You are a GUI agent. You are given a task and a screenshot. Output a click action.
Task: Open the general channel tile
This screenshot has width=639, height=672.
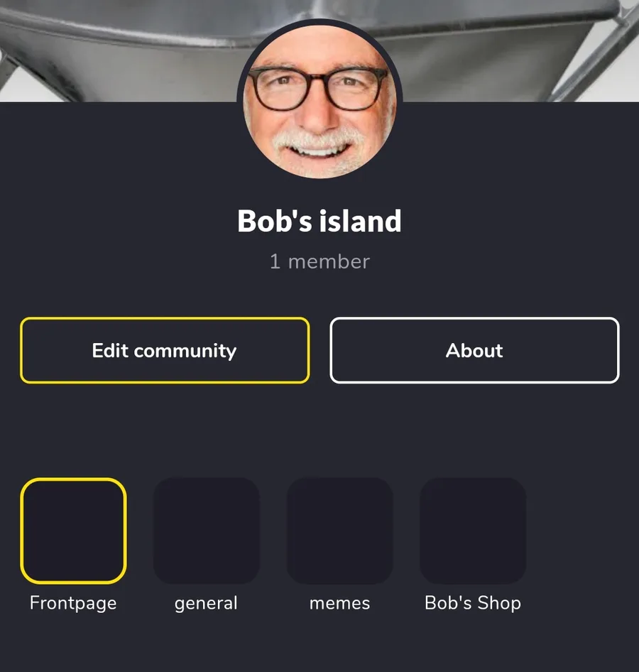point(207,531)
